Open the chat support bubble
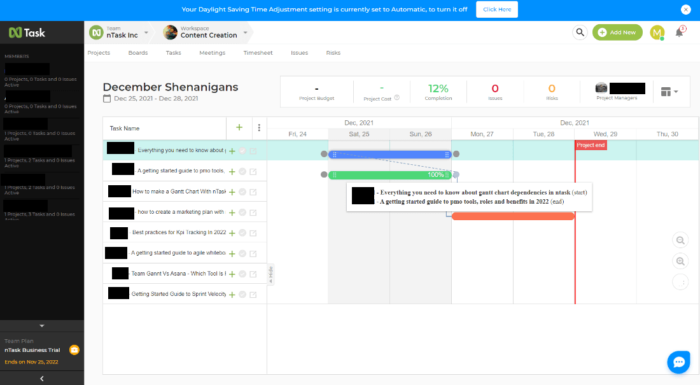 pyautogui.click(x=679, y=362)
